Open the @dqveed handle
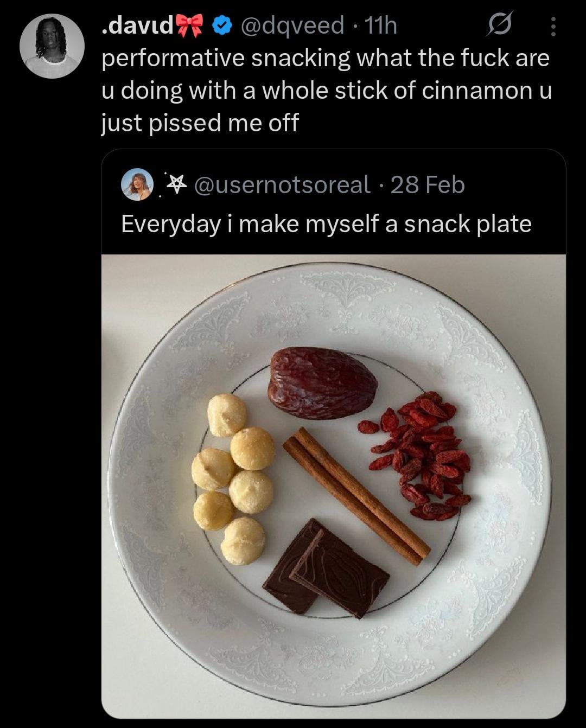This screenshot has height=728, width=586. [292, 25]
